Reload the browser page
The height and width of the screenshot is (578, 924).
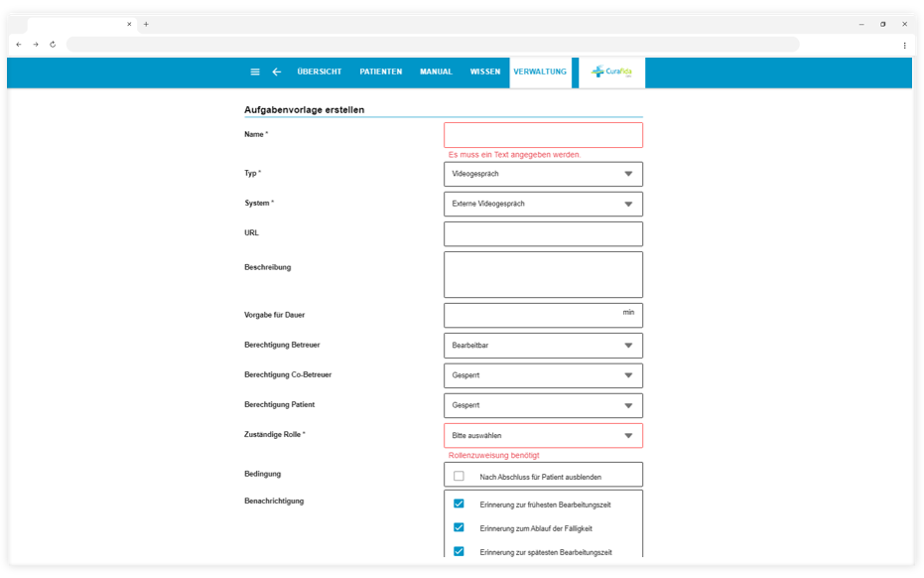(x=53, y=45)
